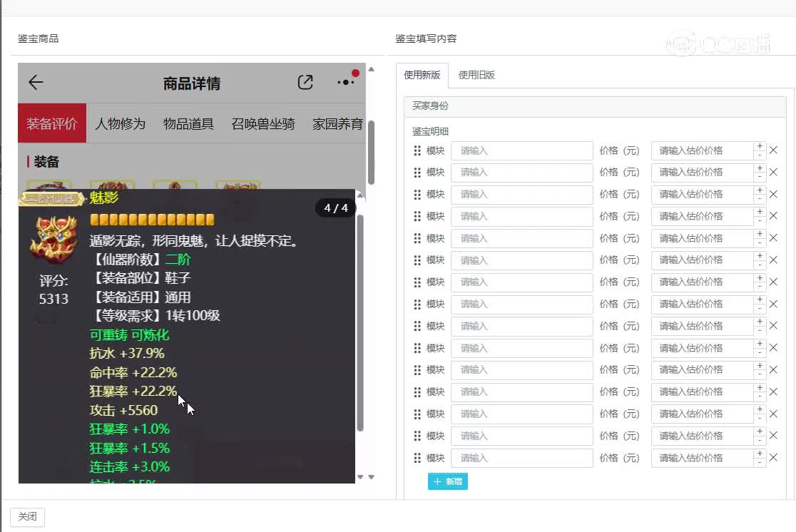Click the equipment tooltip's inner scrollbar thumb
This screenshot has width=796, height=532.
360,322
